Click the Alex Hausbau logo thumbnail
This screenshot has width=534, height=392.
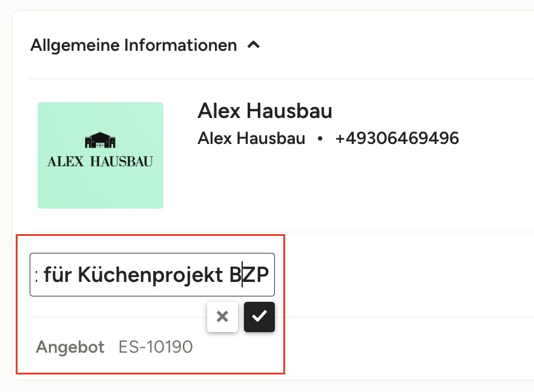tap(101, 155)
